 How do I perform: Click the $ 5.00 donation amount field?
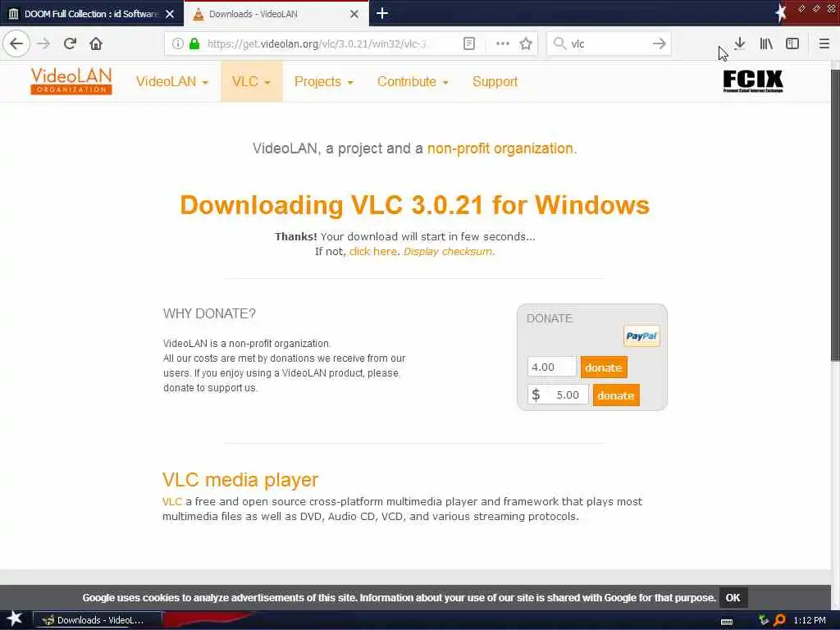tap(558, 395)
